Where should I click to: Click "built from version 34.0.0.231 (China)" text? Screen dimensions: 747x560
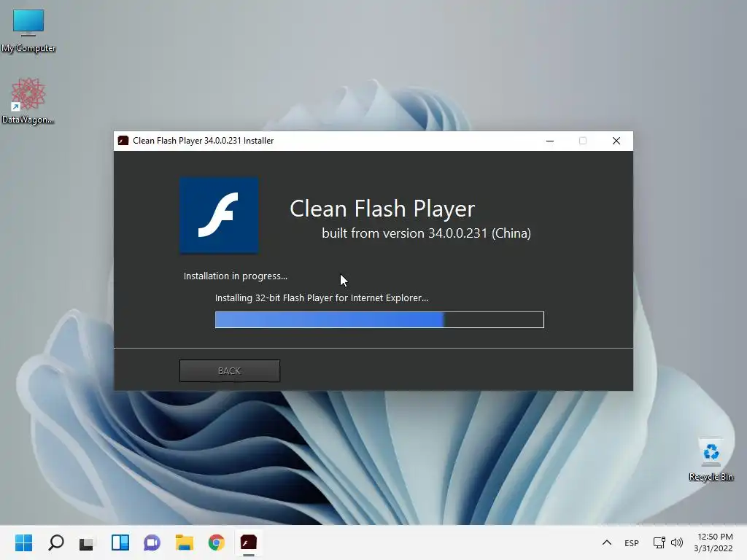click(x=426, y=233)
